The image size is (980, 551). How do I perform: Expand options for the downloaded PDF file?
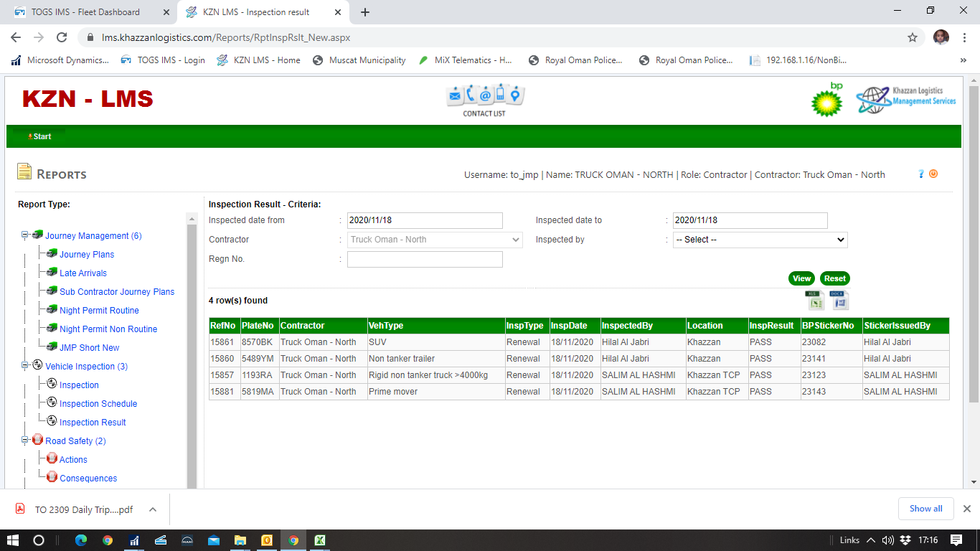(153, 509)
